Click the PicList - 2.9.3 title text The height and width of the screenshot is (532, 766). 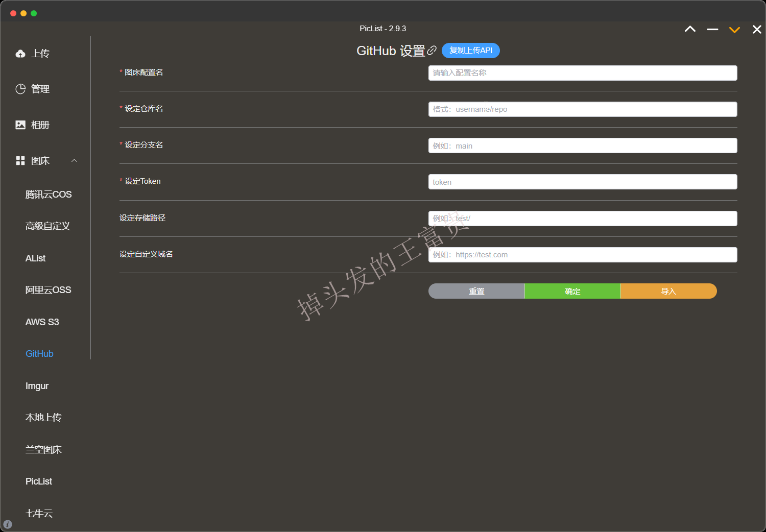(x=383, y=29)
